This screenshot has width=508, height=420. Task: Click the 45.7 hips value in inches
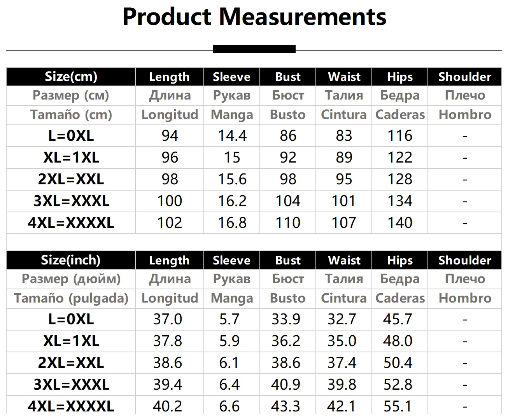coord(397,319)
